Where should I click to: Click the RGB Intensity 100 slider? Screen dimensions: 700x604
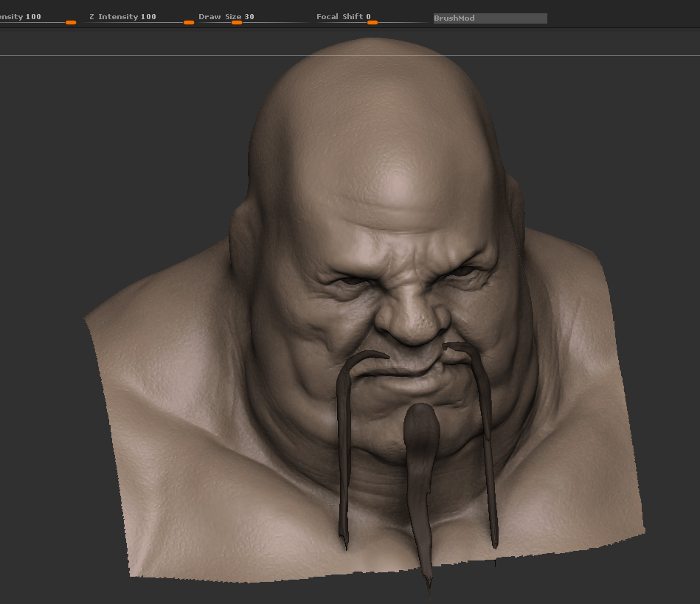tap(38, 18)
